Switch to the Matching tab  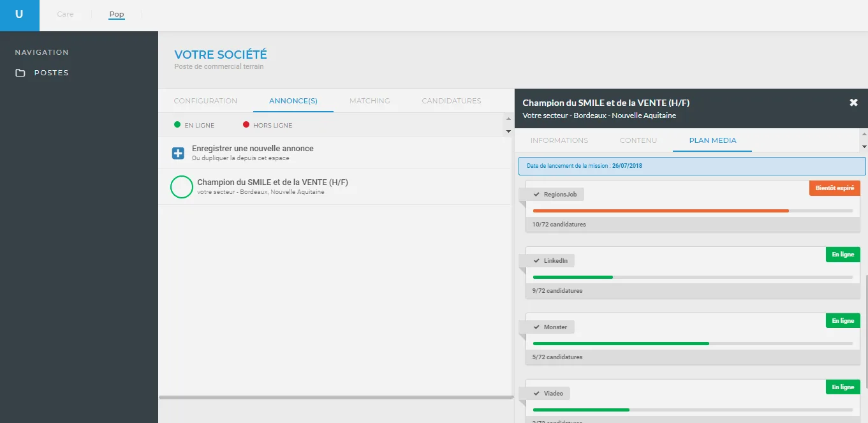tap(370, 101)
